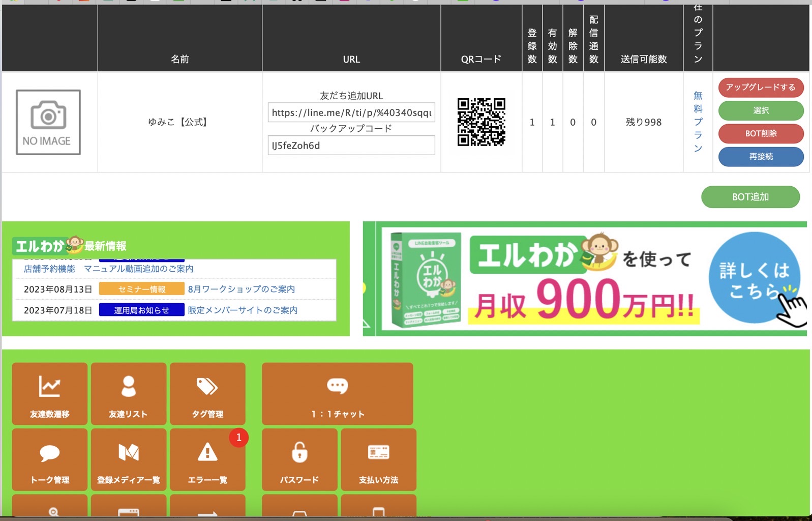Image resolution: width=812 pixels, height=521 pixels.
Task: Open 登録メディア一覧 media list tile
Action: (129, 459)
